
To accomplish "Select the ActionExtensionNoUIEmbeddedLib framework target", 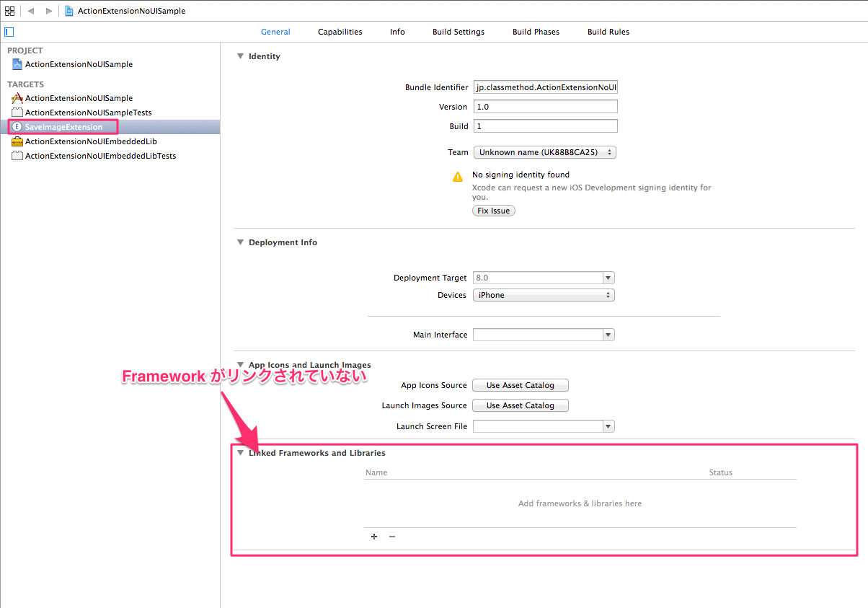I will [x=83, y=141].
